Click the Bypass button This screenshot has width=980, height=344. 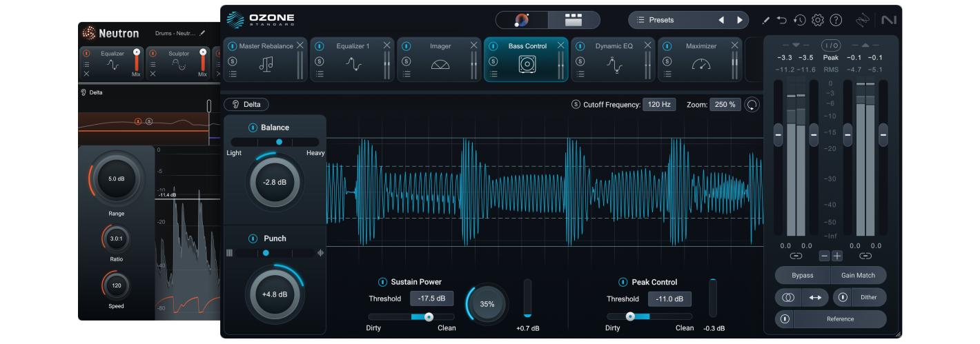pos(803,275)
